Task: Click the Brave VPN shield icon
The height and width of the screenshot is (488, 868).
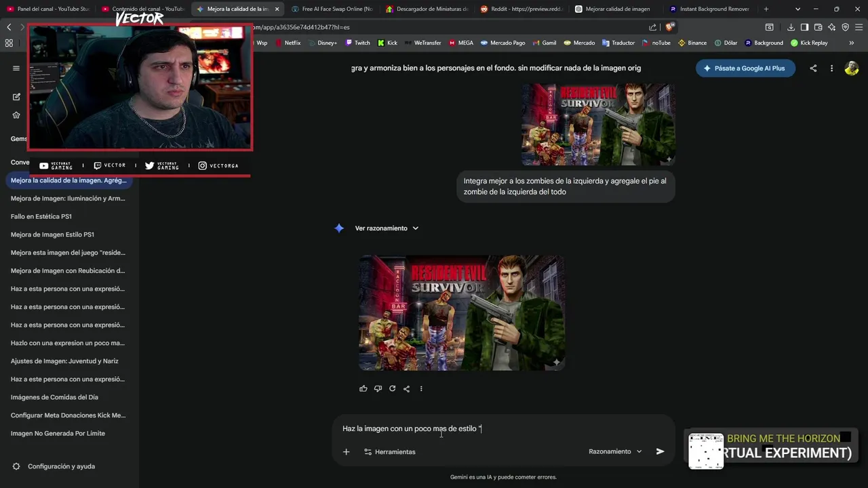Action: [845, 27]
